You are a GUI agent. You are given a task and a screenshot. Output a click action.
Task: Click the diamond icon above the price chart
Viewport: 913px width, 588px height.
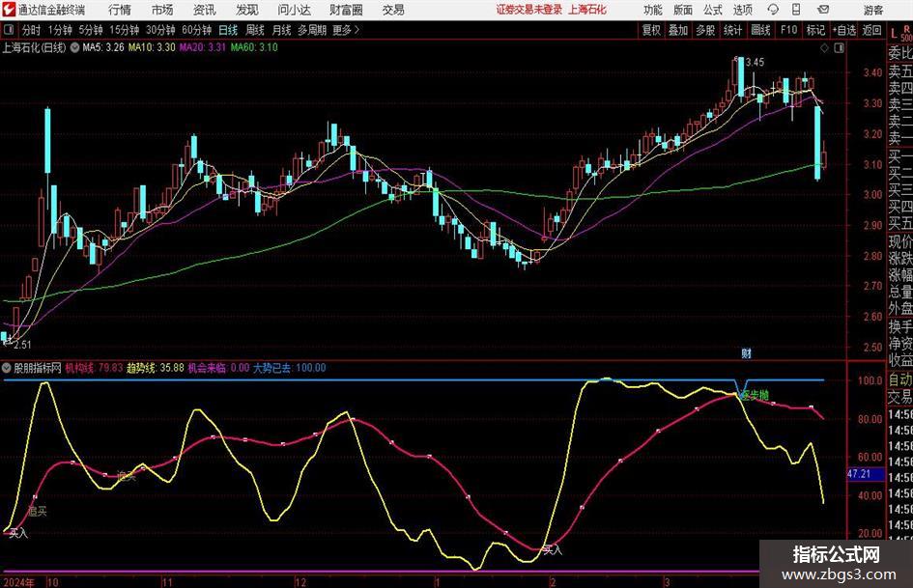tap(824, 47)
